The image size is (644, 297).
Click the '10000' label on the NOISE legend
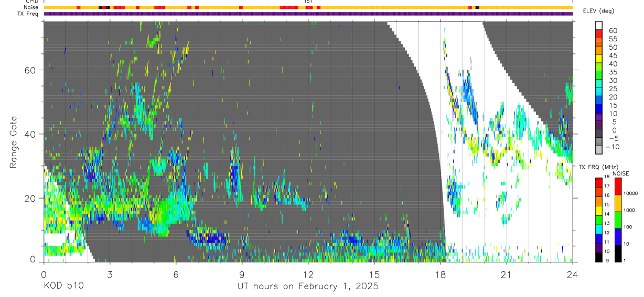(x=631, y=193)
